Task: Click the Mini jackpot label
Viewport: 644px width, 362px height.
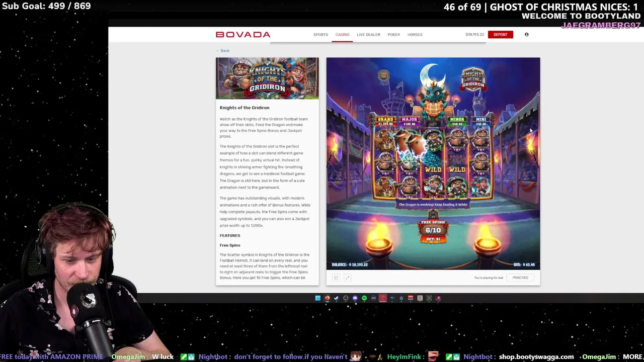Action: [481, 121]
